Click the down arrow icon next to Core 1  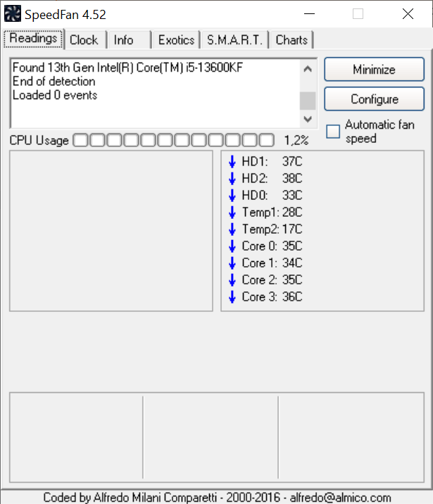(x=232, y=263)
